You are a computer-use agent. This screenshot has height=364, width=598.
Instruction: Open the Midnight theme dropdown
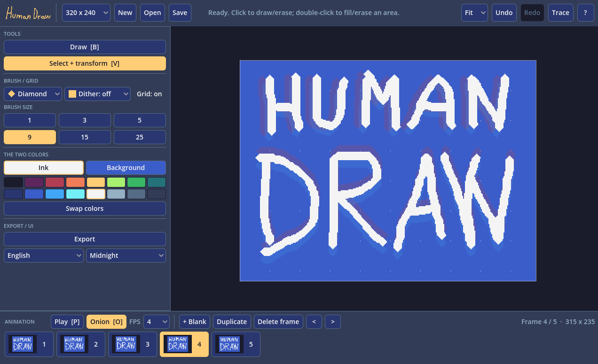pyautogui.click(x=126, y=256)
